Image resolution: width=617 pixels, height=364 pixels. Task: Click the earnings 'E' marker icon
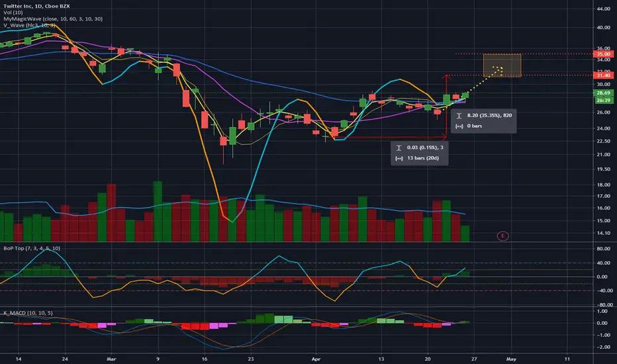pos(502,236)
